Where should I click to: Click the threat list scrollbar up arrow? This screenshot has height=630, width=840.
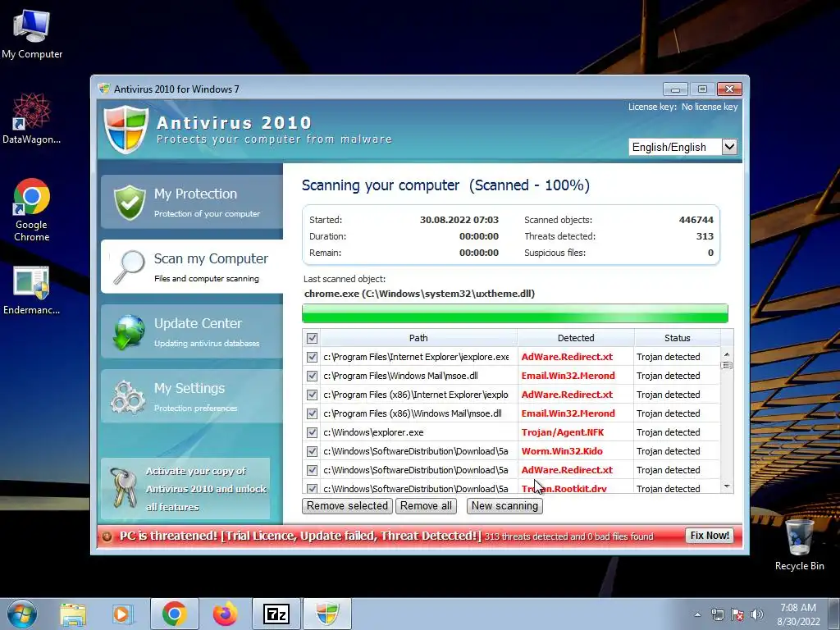tap(727, 354)
